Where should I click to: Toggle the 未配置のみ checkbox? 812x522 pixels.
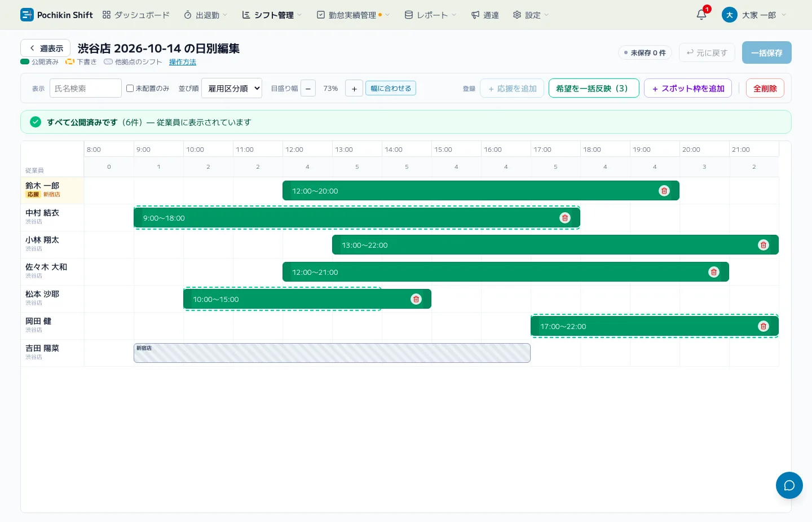(130, 89)
